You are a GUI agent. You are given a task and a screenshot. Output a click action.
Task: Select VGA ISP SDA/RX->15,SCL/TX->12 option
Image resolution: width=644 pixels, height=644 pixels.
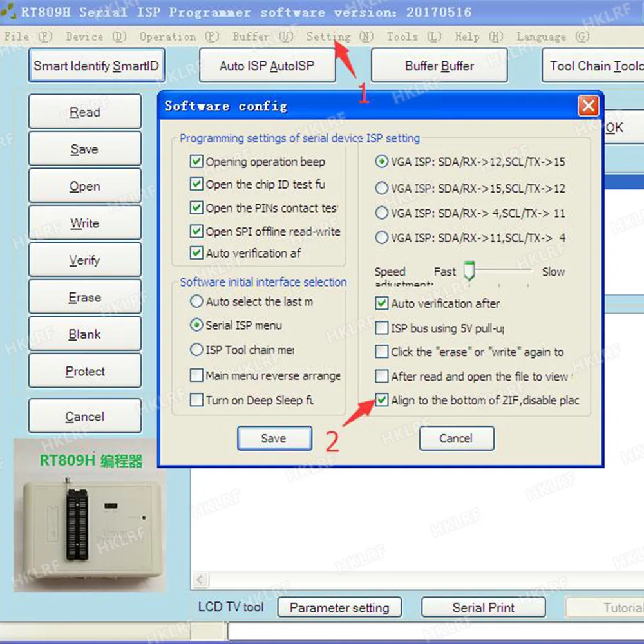point(381,188)
